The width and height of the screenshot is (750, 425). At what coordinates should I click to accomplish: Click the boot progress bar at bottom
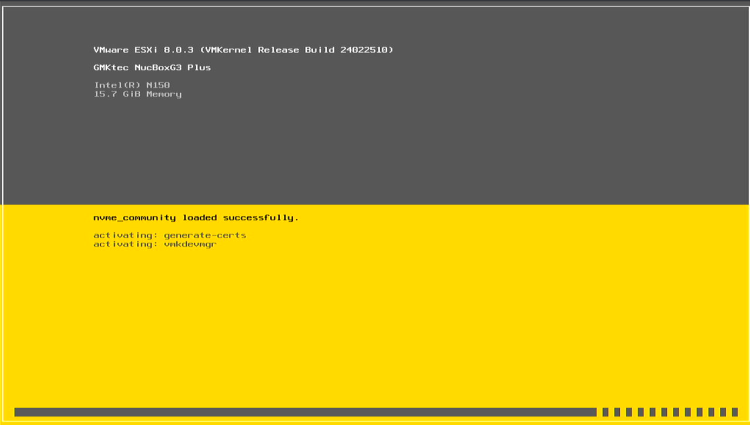pos(376,412)
